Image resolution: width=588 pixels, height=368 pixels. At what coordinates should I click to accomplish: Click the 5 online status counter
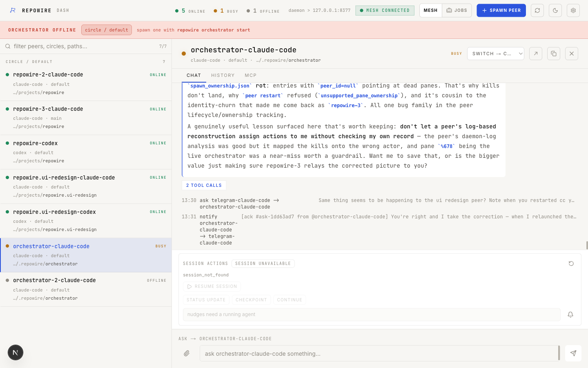pyautogui.click(x=190, y=11)
